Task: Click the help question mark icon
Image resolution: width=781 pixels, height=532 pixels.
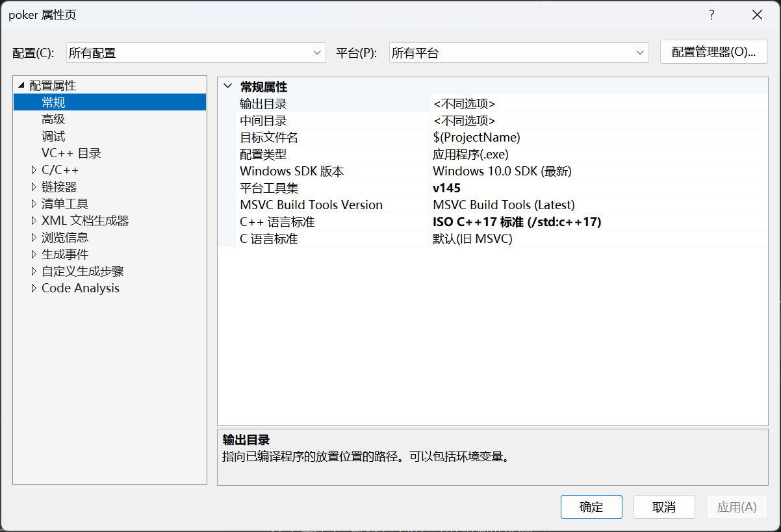Action: [711, 14]
